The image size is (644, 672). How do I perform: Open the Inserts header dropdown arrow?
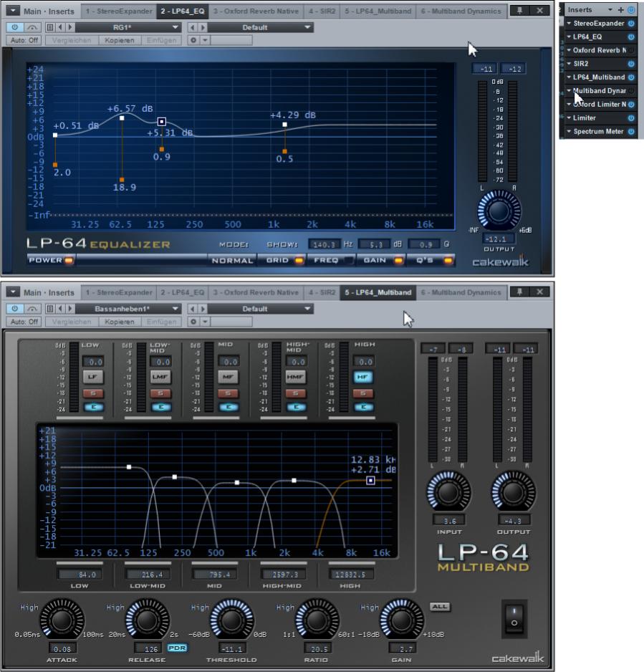(x=610, y=10)
